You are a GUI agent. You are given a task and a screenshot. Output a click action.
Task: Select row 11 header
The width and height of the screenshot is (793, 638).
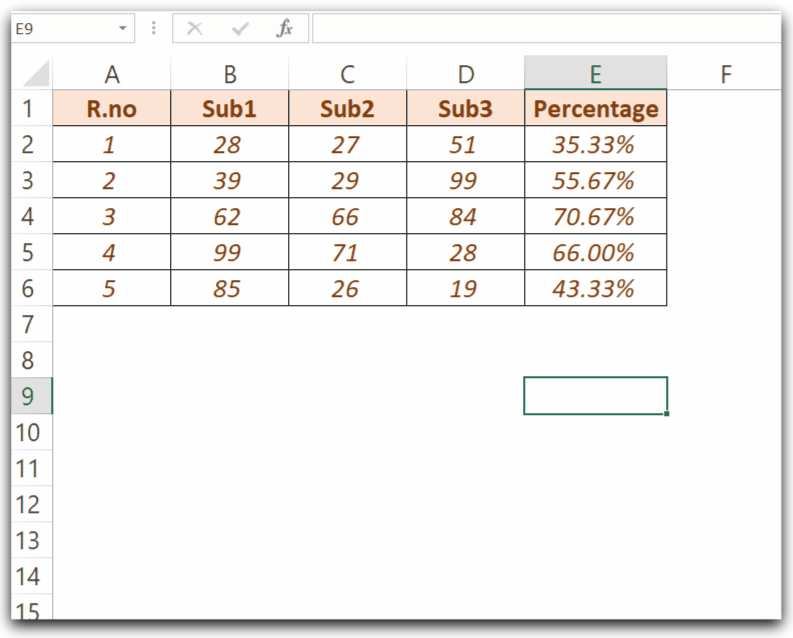coord(32,468)
